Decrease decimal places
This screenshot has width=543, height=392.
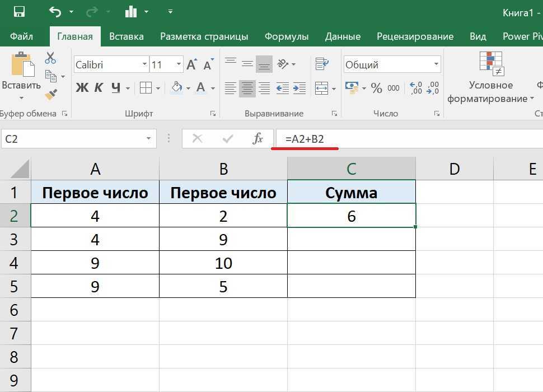pos(433,88)
